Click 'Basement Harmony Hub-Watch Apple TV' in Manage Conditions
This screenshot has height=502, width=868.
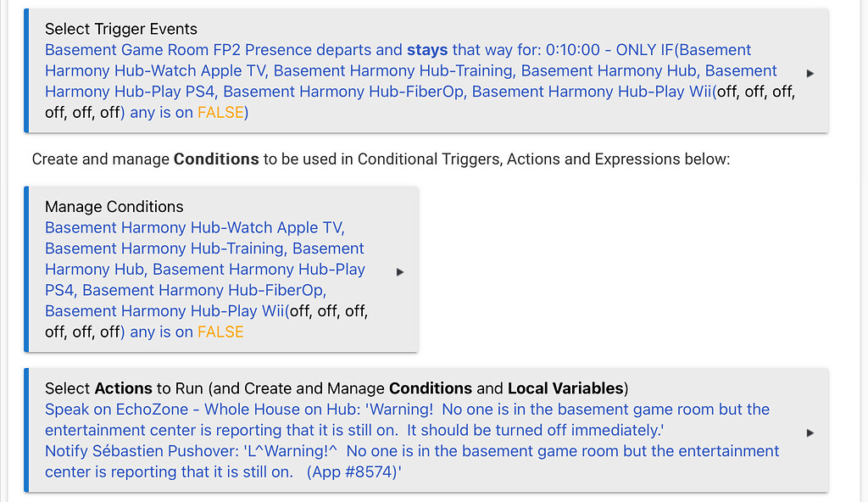click(194, 228)
